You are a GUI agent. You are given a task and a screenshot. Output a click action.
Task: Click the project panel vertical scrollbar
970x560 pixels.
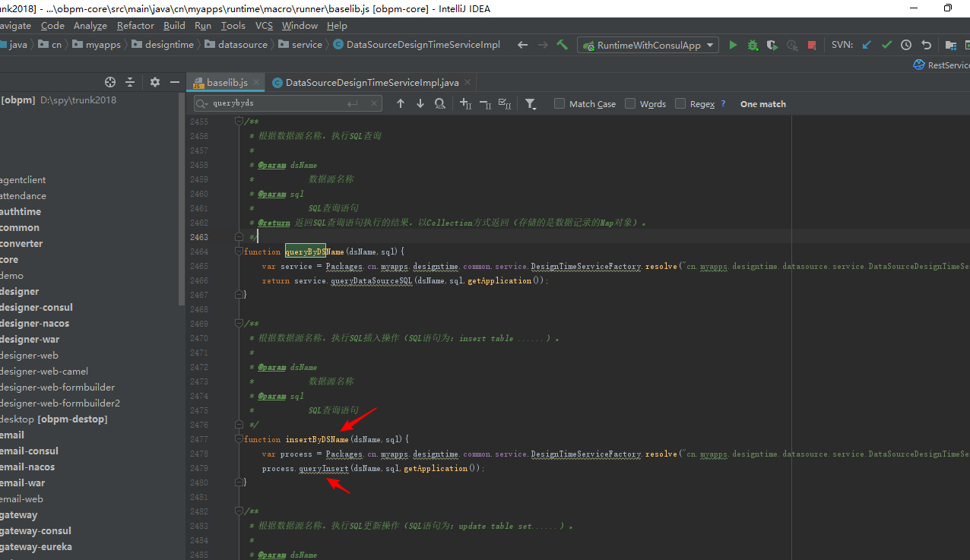tap(181, 200)
